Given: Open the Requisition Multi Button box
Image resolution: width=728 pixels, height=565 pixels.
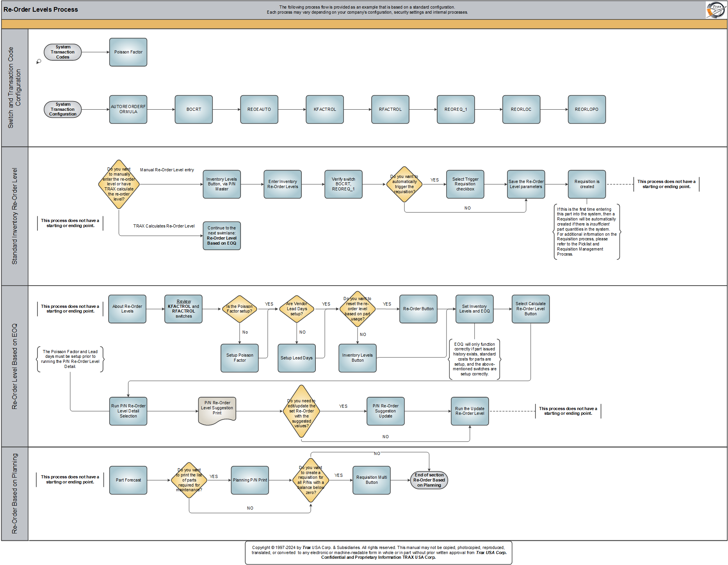Looking at the screenshot, I should point(372,480).
